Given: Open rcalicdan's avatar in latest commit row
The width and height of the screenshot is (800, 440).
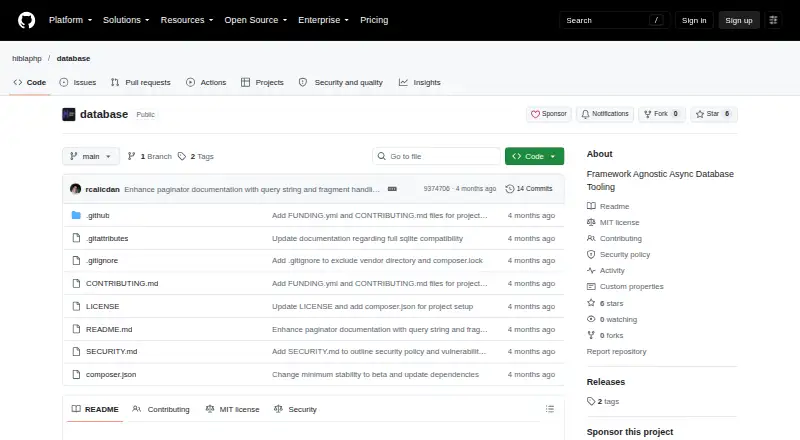Looking at the screenshot, I should (x=76, y=189).
